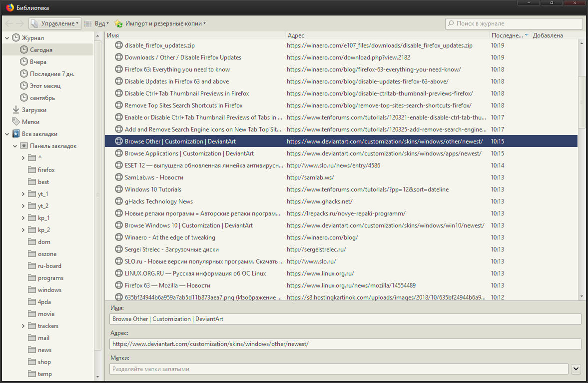Select Firefox 63 — Mozilla — Новости entry
Screen dimensions: 588x383
click(x=341, y=285)
